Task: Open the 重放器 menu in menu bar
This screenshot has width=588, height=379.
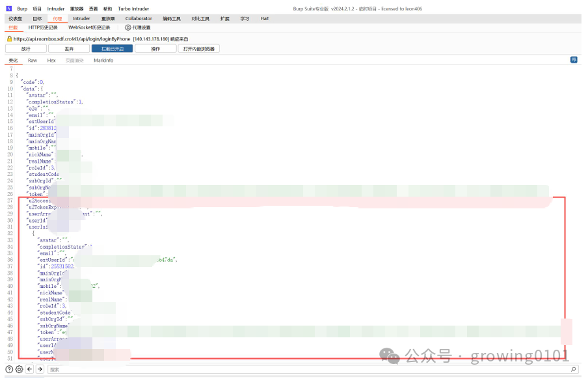Action: pos(77,8)
